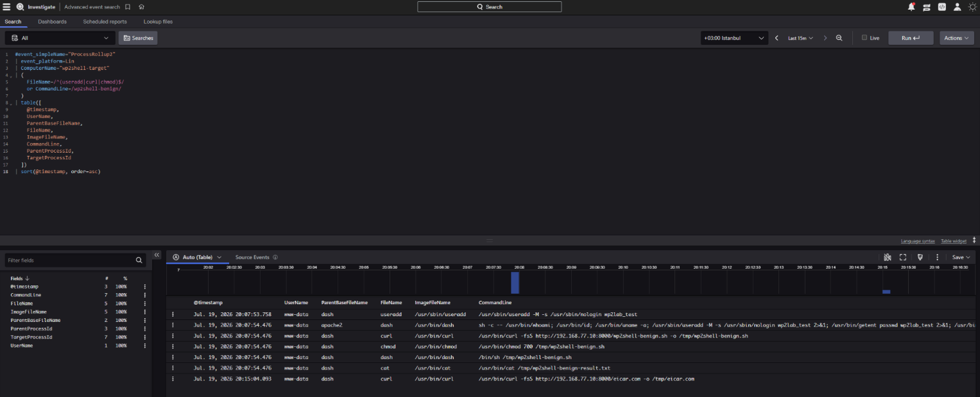
Task: Click the ImageFileName column header
Action: pos(431,302)
